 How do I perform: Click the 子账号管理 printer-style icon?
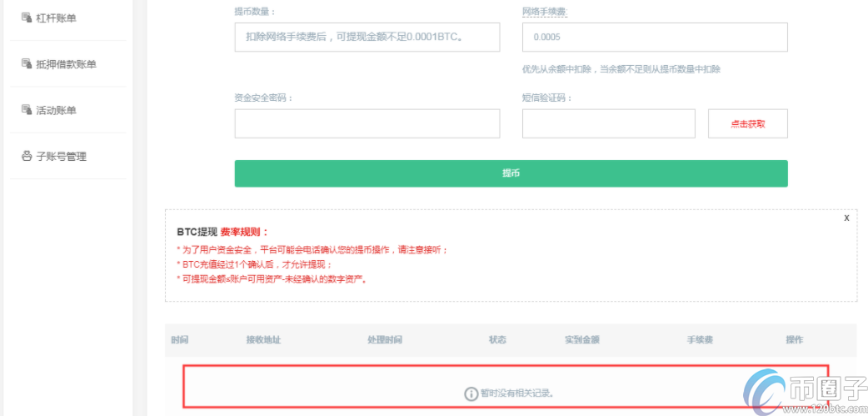pyautogui.click(x=26, y=156)
